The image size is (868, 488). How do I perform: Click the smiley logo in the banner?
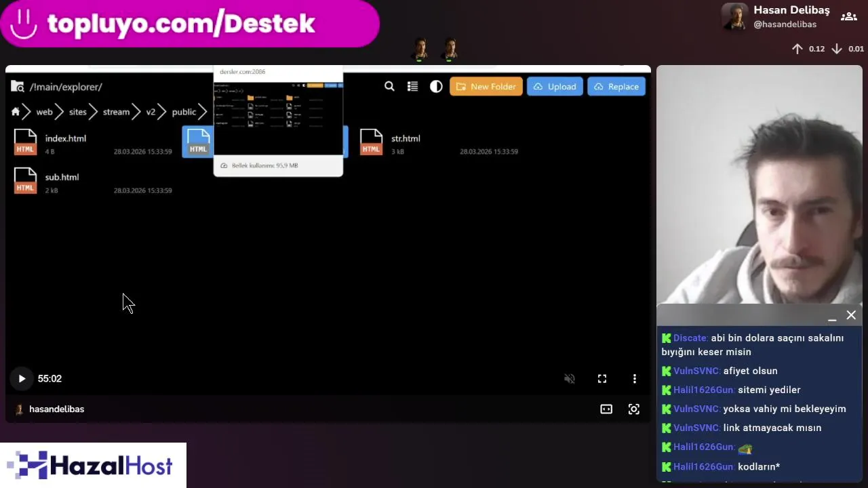[24, 24]
